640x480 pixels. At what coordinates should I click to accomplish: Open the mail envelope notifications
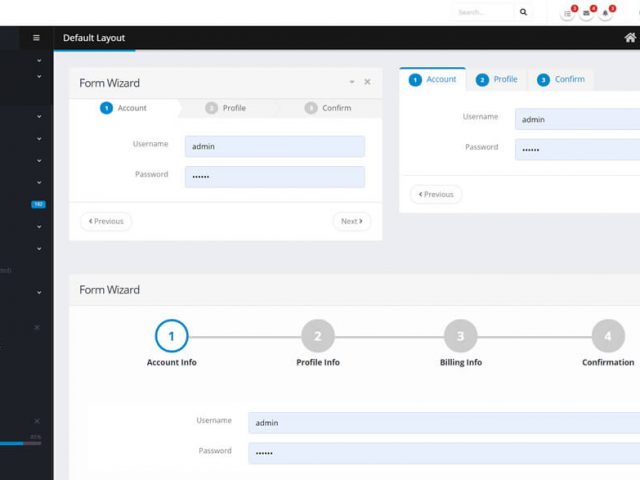(x=587, y=13)
